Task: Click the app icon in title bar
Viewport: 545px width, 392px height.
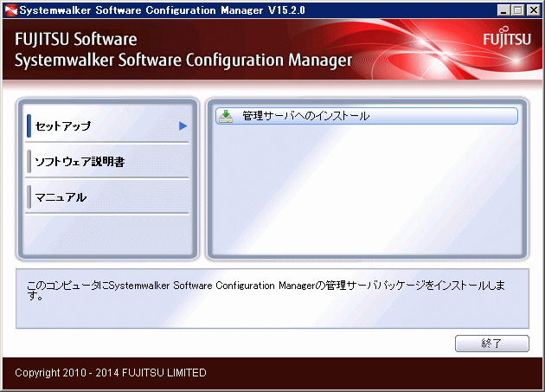Action: pos(10,10)
